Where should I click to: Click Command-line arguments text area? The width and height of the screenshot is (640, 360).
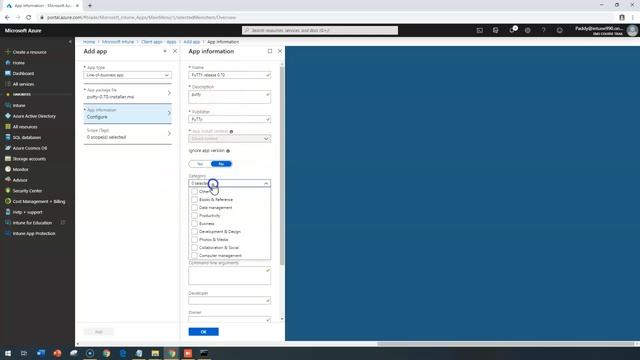pyautogui.click(x=229, y=276)
